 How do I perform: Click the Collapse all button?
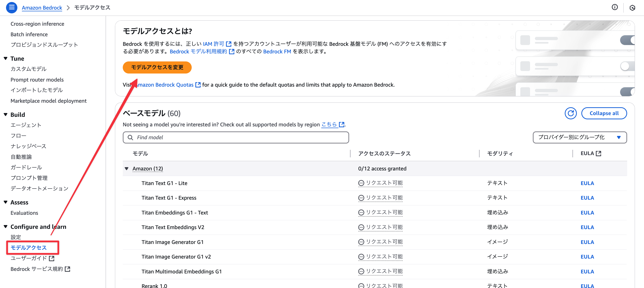(604, 113)
